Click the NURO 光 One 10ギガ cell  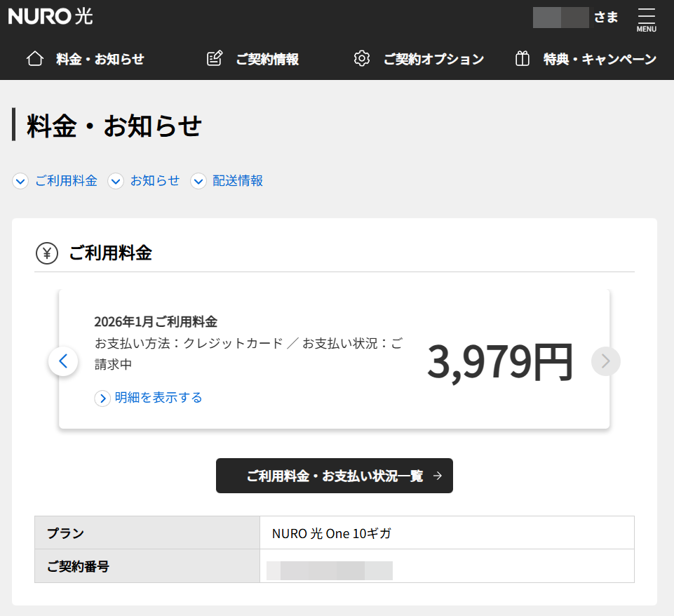click(447, 533)
